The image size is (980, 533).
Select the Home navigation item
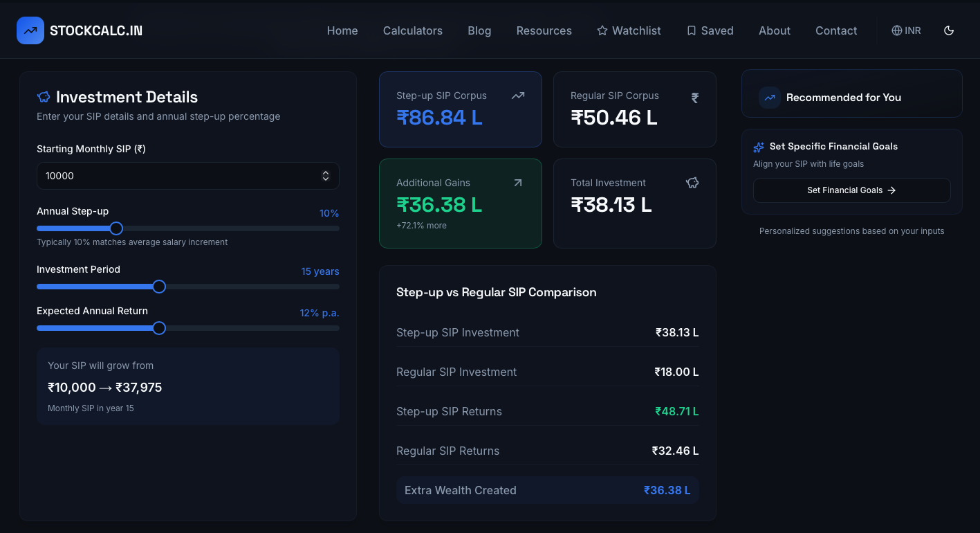[342, 30]
